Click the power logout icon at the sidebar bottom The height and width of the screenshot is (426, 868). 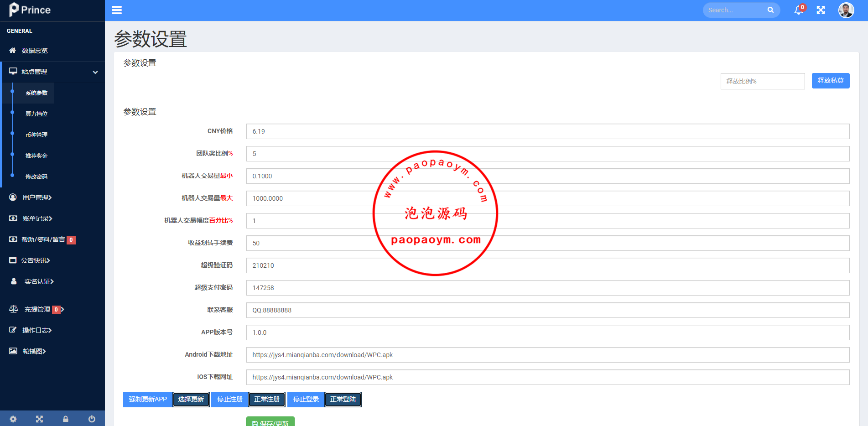(x=92, y=419)
